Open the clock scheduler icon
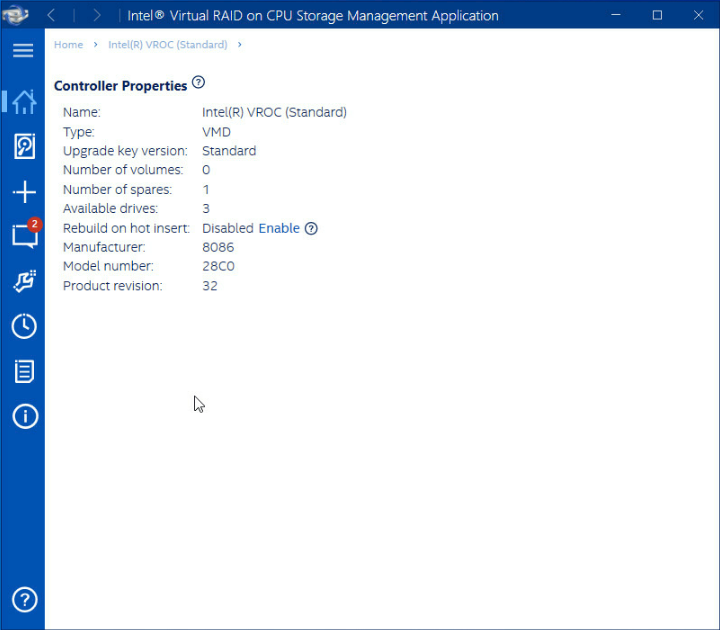Image resolution: width=720 pixels, height=630 pixels. click(x=24, y=326)
